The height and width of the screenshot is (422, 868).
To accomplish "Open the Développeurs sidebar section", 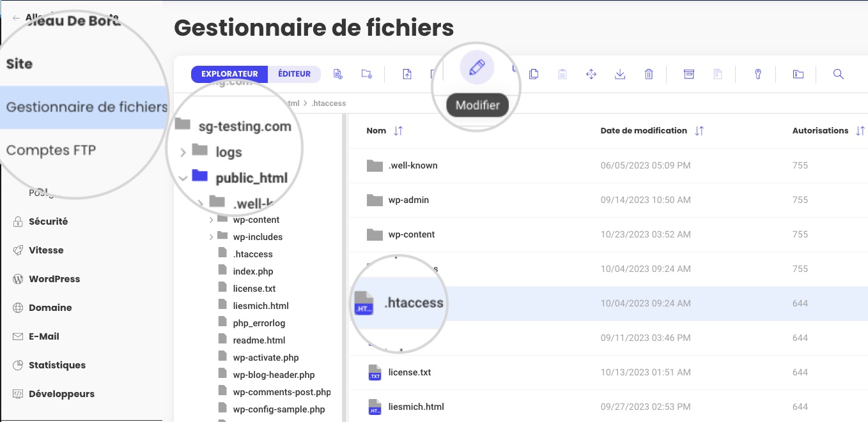I will 61,394.
